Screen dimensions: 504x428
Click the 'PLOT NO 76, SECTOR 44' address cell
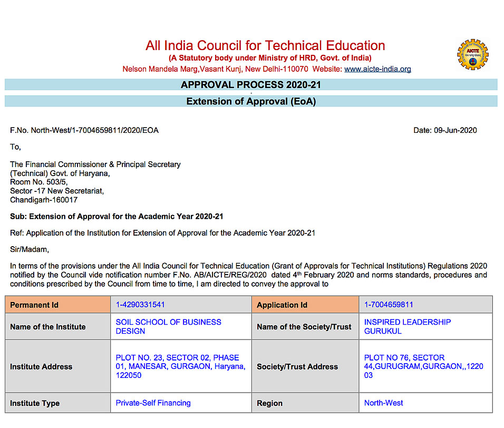pyautogui.click(x=426, y=366)
